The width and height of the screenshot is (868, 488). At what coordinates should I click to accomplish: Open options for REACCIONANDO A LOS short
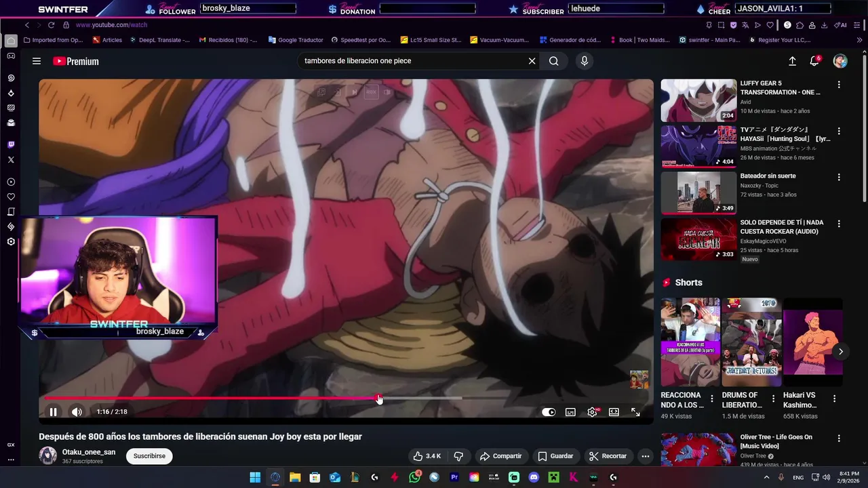711,399
